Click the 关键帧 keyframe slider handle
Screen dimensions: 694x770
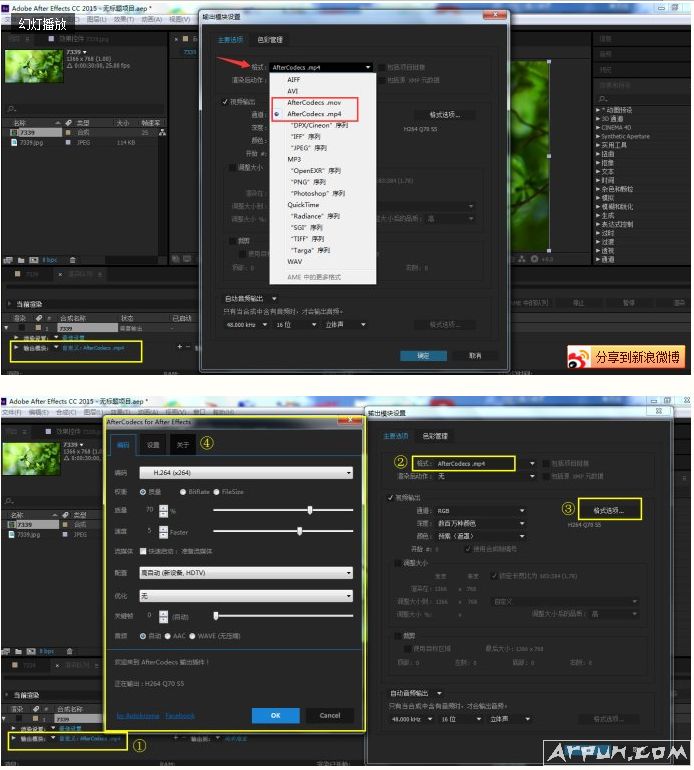(216, 615)
